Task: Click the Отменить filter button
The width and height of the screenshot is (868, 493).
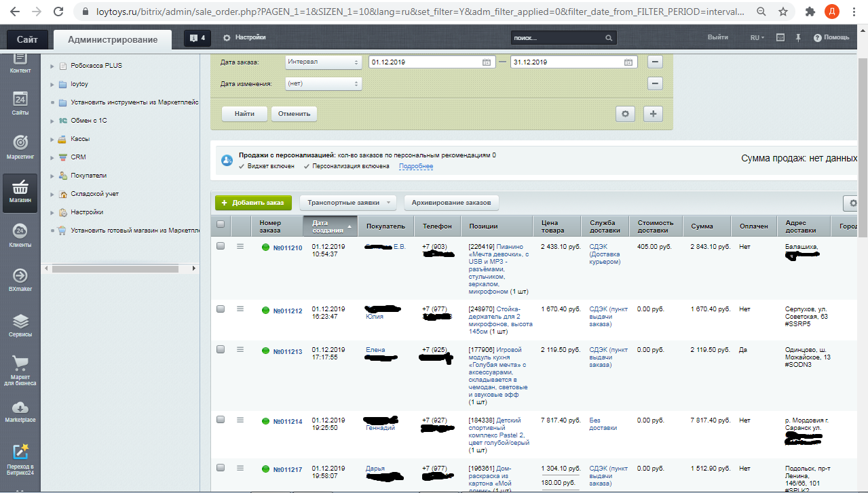Action: [295, 114]
